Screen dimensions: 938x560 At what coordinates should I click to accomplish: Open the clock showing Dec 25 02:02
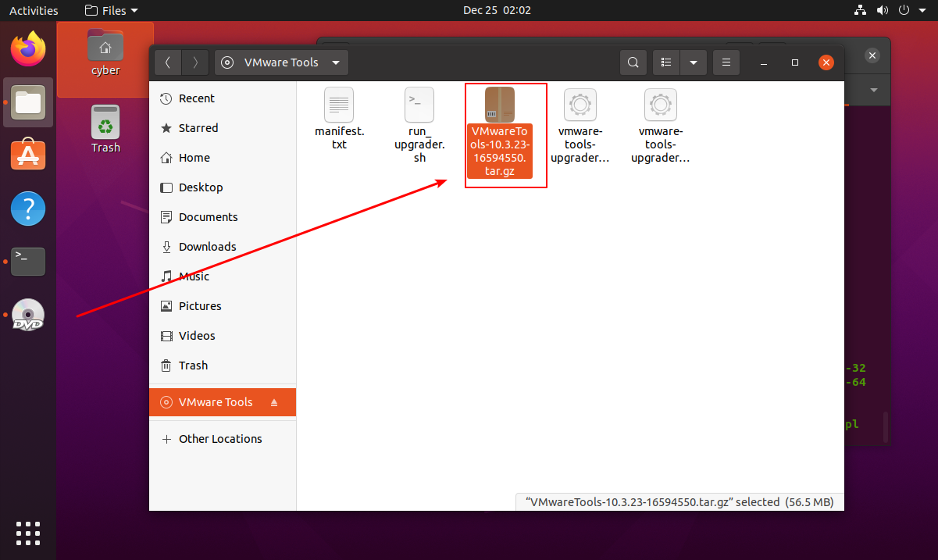coord(496,10)
